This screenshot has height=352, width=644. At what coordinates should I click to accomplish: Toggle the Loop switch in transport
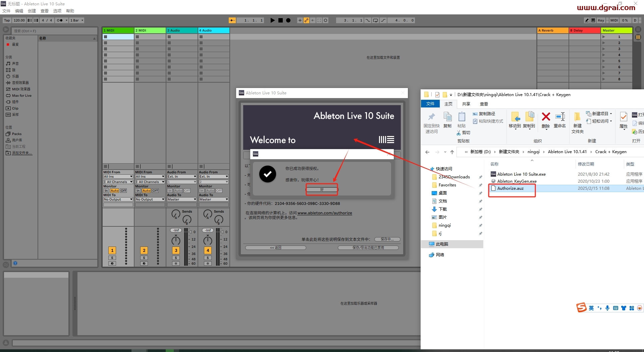pyautogui.click(x=375, y=20)
